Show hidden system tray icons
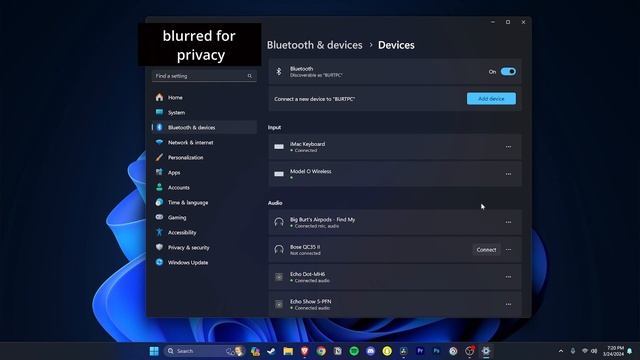The height and width of the screenshot is (360, 640). point(561,351)
